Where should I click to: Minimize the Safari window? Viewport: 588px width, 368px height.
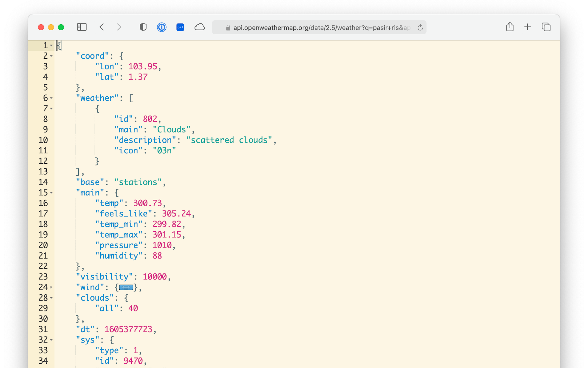click(51, 27)
